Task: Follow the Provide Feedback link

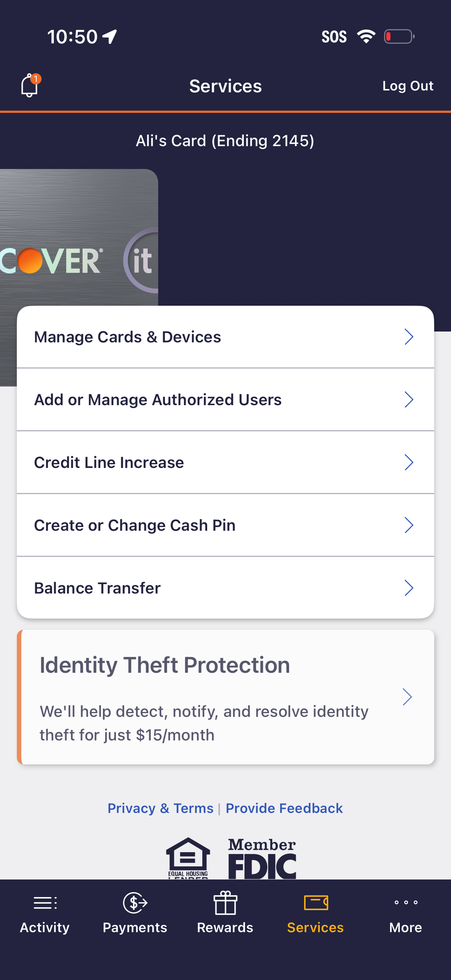Action: (x=284, y=808)
